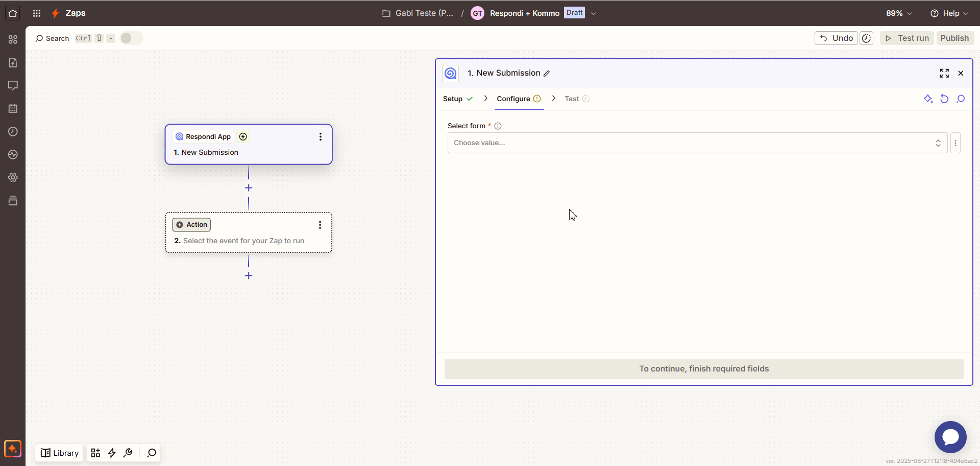
Task: Open the components grid icon in bottom toolbar
Action: 95,453
